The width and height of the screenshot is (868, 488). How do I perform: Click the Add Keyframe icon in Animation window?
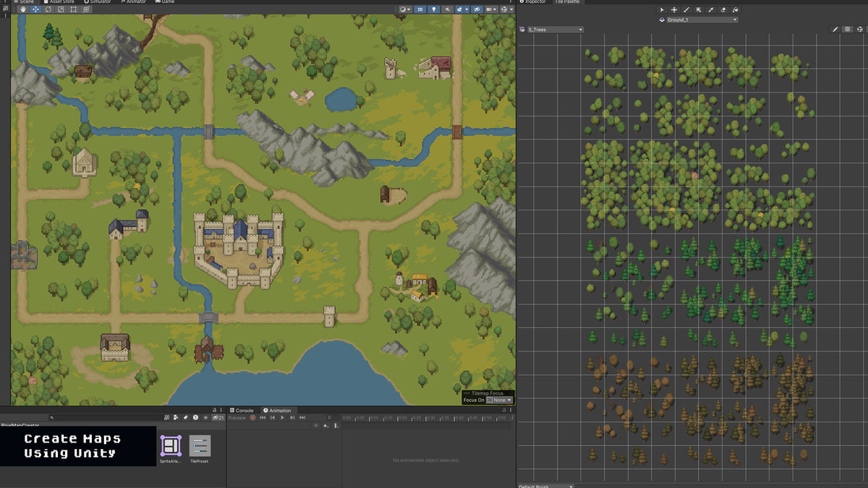325,425
